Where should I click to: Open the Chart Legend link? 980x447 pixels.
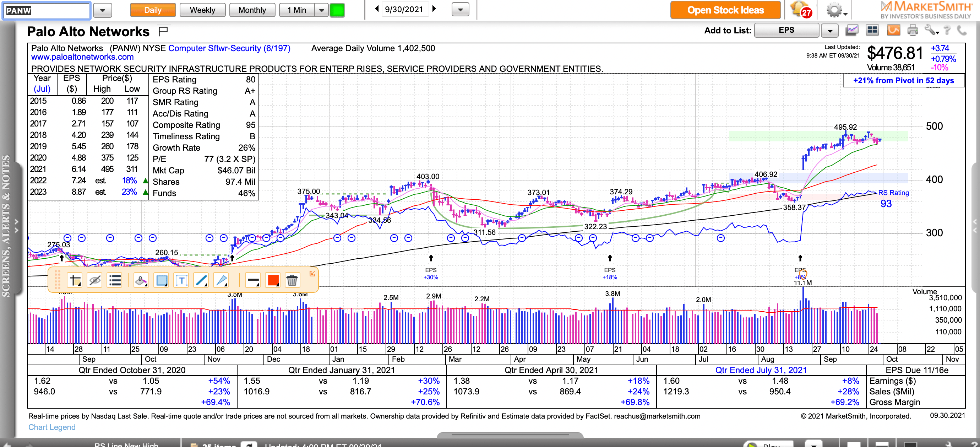coord(52,427)
